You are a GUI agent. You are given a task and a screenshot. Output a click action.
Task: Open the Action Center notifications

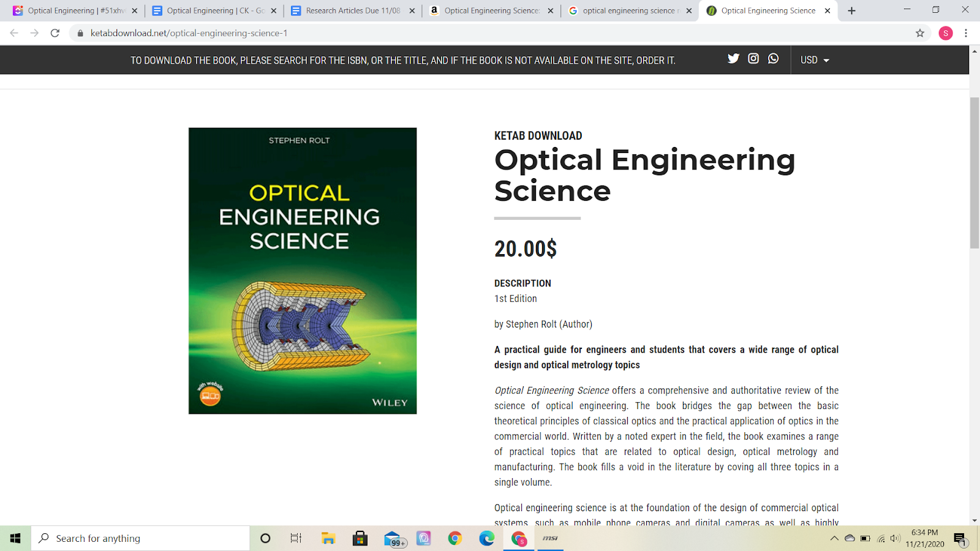[x=960, y=539]
